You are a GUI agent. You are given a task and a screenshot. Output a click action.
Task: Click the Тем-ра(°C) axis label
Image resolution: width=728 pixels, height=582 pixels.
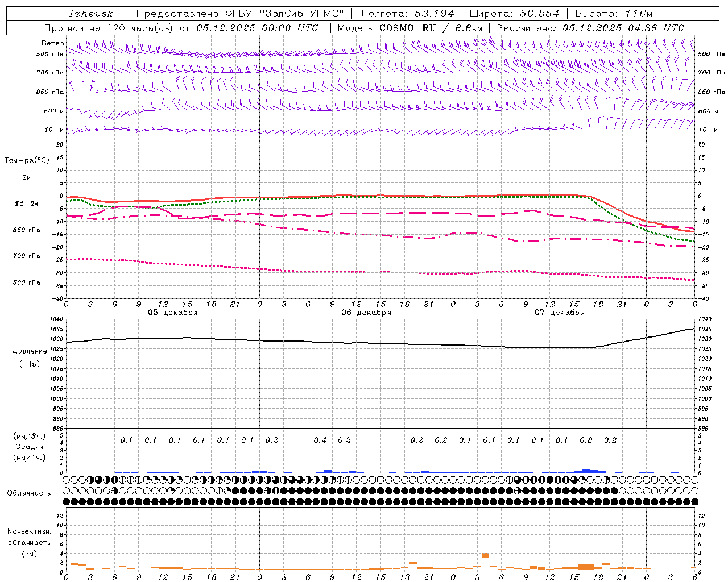(x=27, y=161)
